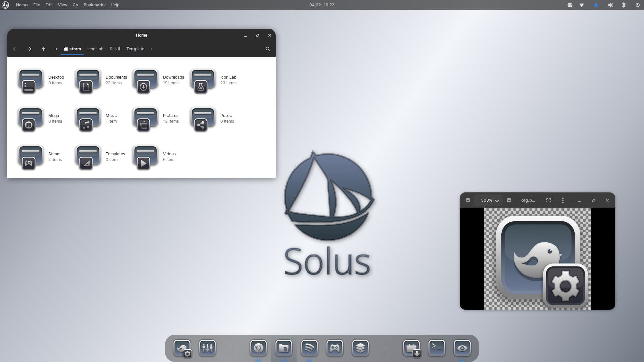The height and width of the screenshot is (362, 644).
Task: Open the software center in dock
Action: [412, 349]
